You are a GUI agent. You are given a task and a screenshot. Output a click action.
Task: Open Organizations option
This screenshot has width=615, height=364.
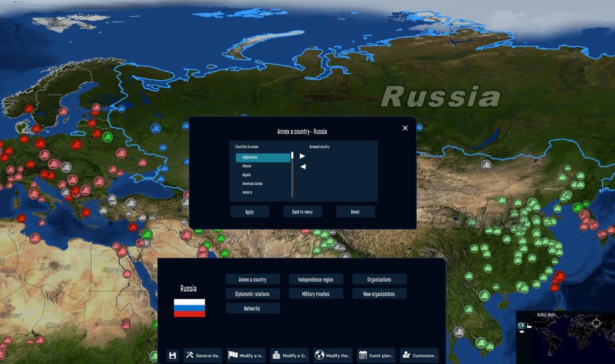pos(379,280)
